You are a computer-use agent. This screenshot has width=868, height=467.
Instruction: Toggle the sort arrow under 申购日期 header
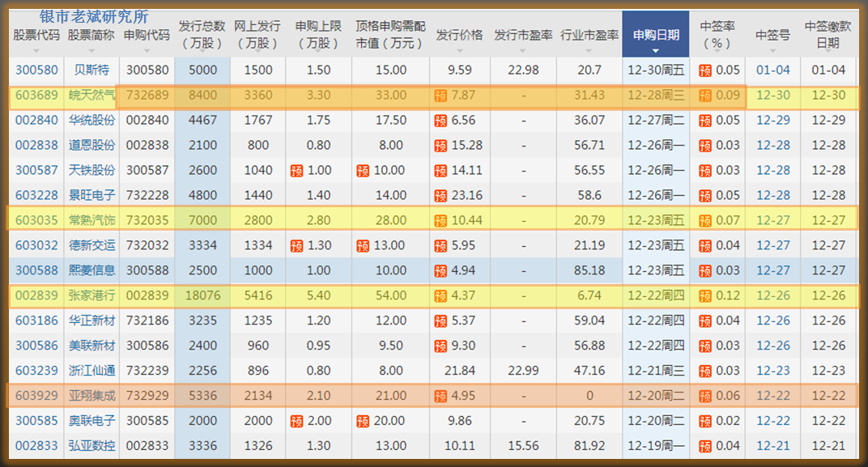(x=656, y=51)
